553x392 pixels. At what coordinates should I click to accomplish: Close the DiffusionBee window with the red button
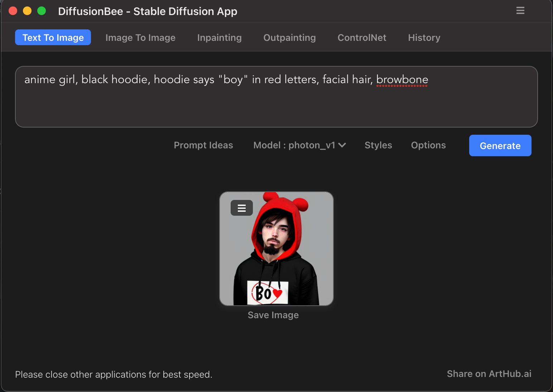(x=13, y=11)
